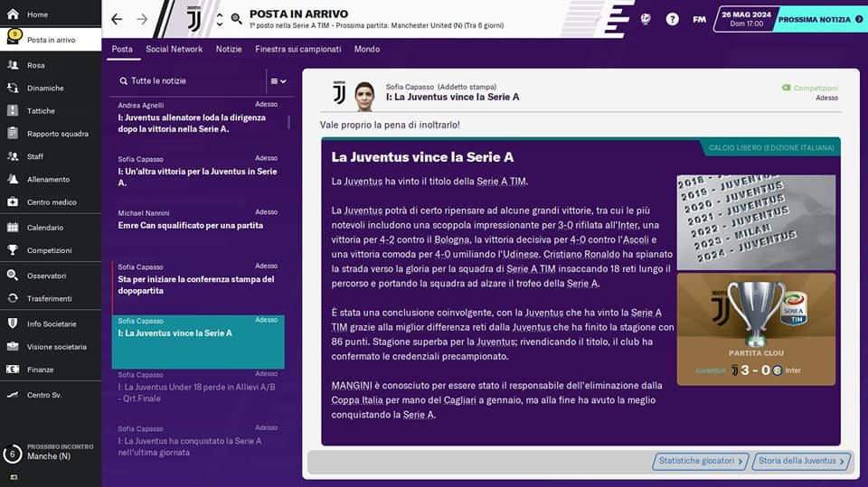Switch to Notizie tab
This screenshot has height=487, width=868.
[229, 50]
